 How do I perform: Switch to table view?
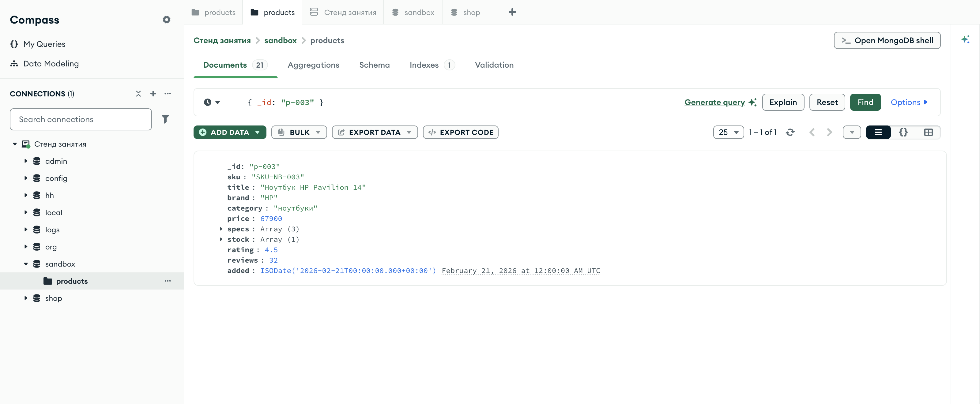point(928,132)
